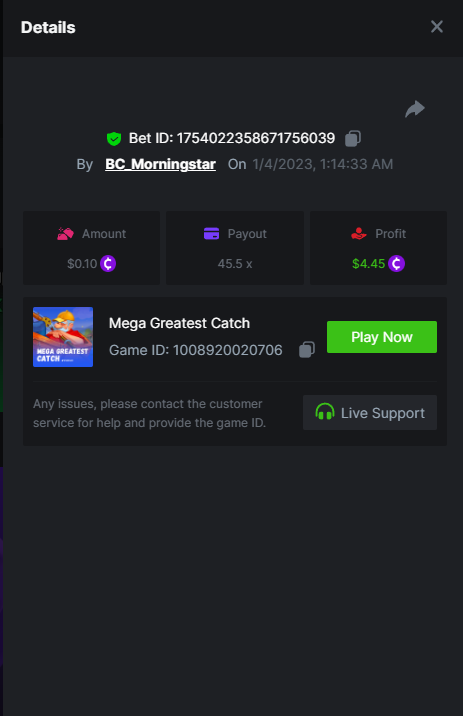
Task: Copy the Game ID number
Action: tap(307, 350)
